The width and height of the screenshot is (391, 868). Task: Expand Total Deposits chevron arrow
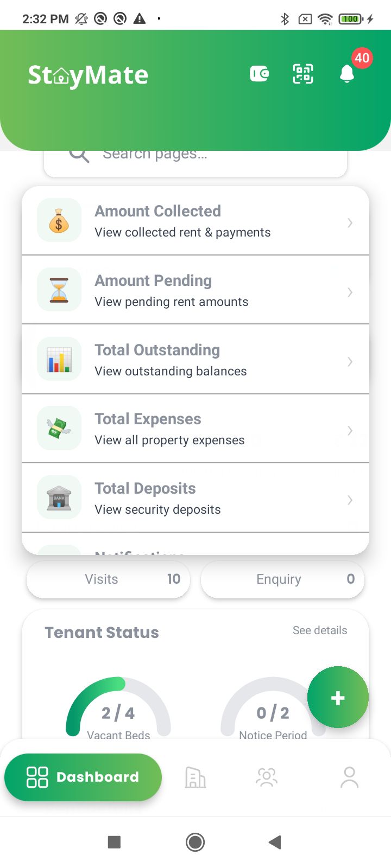coord(350,500)
